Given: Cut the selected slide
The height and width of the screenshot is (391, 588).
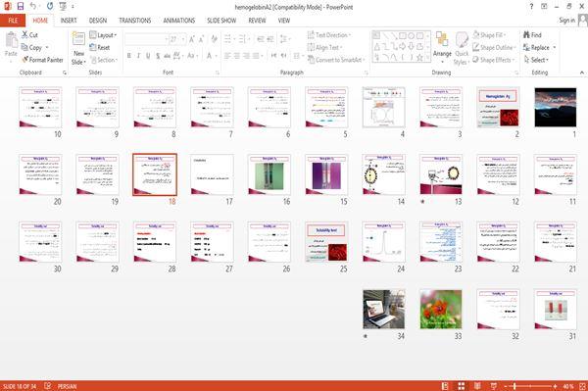Looking at the screenshot, I should (x=29, y=35).
